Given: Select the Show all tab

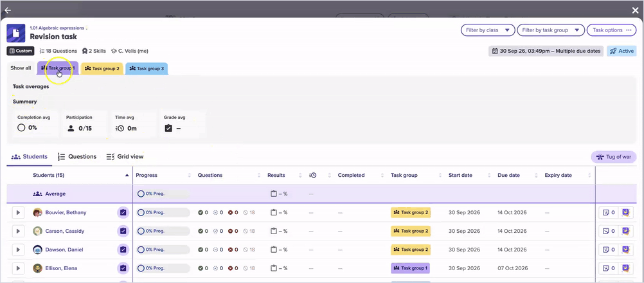Looking at the screenshot, I should click(x=21, y=68).
